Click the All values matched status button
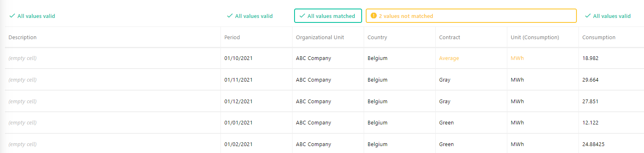Viewport: 644px width, 153px height. click(x=328, y=16)
